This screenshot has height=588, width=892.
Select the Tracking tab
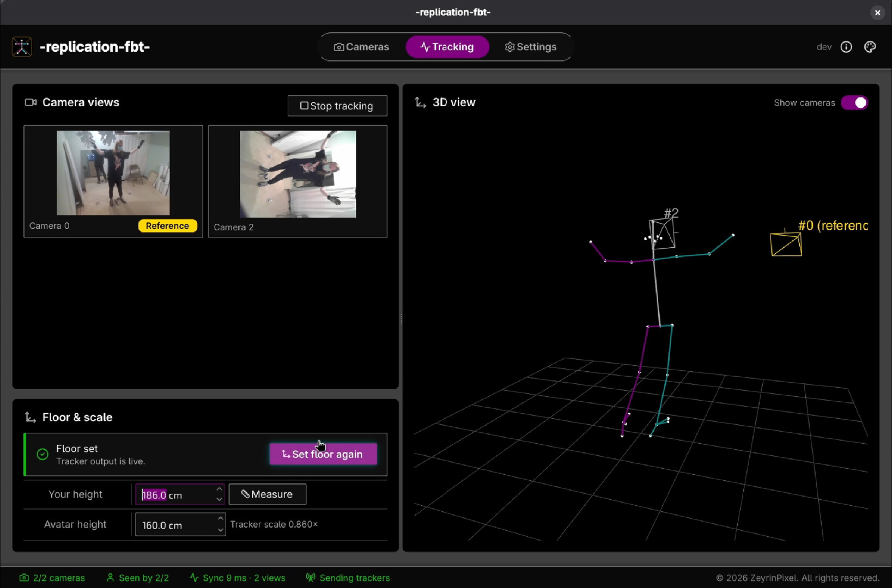pos(447,47)
